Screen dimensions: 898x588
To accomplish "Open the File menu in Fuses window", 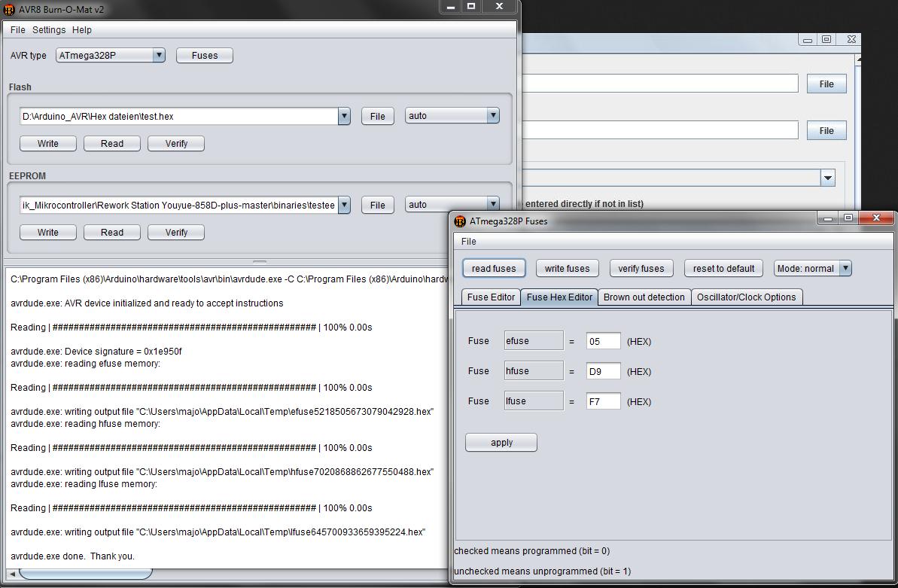I will (x=468, y=241).
